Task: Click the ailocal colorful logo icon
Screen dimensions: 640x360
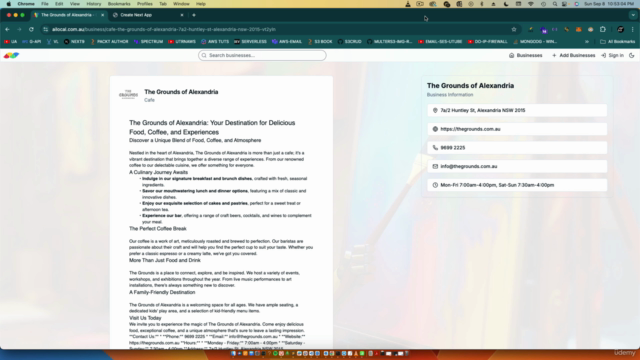Action: click(x=11, y=56)
